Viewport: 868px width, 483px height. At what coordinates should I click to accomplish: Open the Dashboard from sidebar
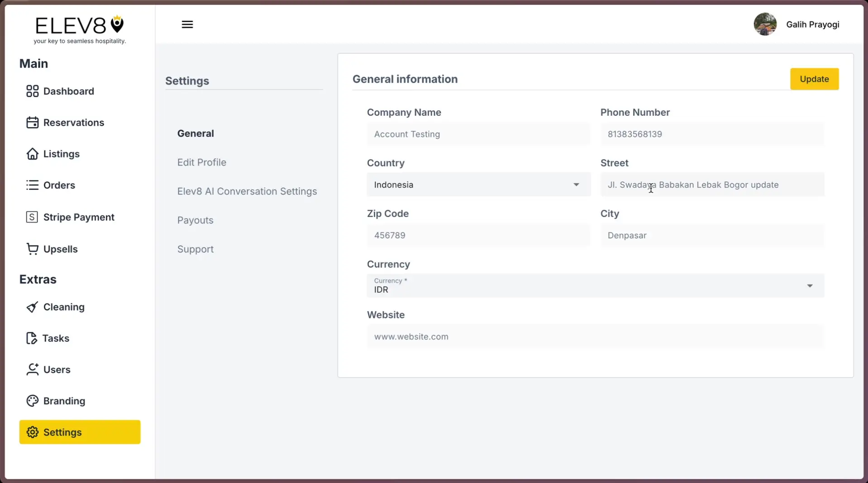point(32,91)
